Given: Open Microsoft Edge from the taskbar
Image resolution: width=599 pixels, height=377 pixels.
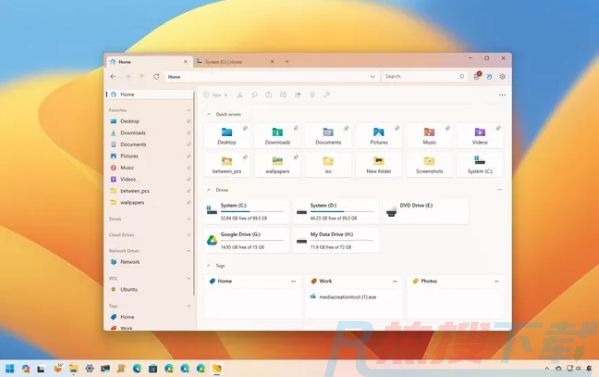Looking at the screenshot, I should 137,368.
